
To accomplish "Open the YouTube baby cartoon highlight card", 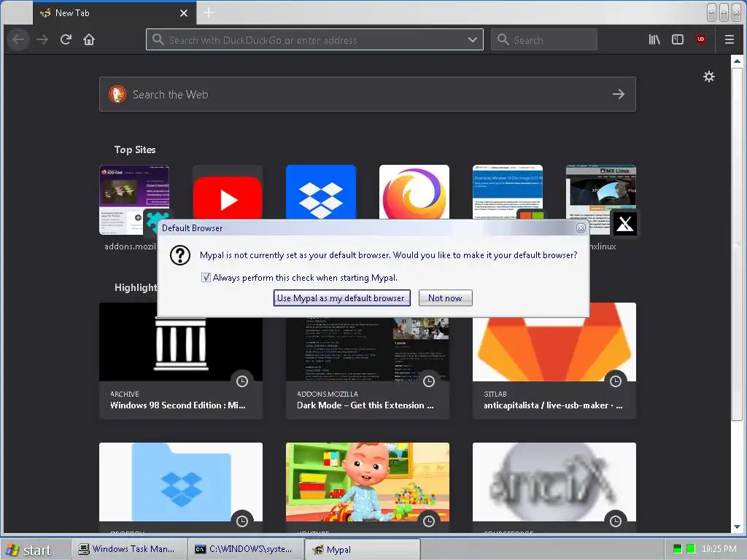I will point(368,488).
